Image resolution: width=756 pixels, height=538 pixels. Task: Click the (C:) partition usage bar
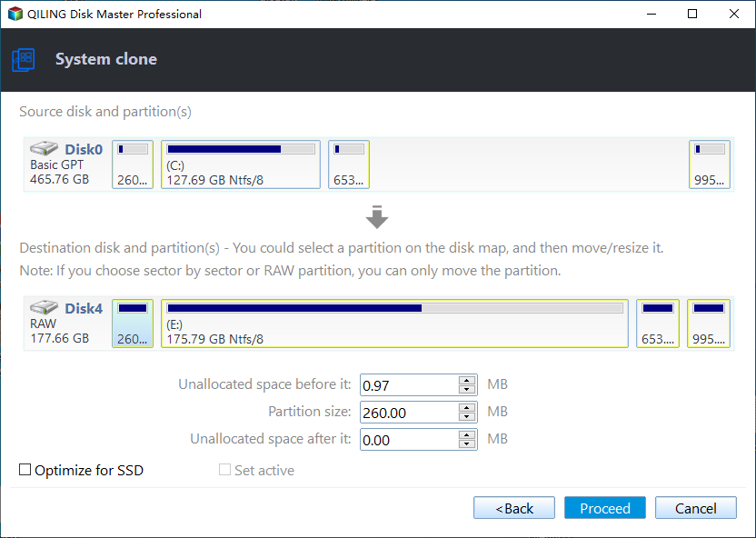[241, 149]
